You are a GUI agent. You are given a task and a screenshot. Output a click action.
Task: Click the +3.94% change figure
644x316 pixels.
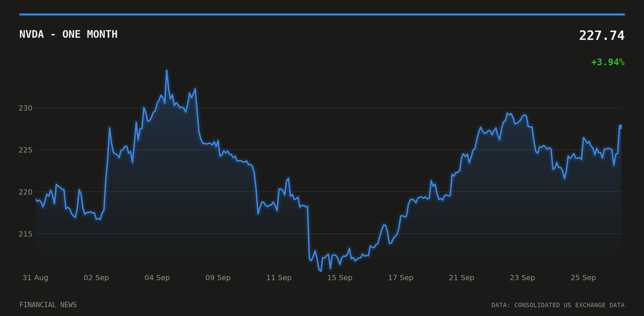[x=608, y=62]
